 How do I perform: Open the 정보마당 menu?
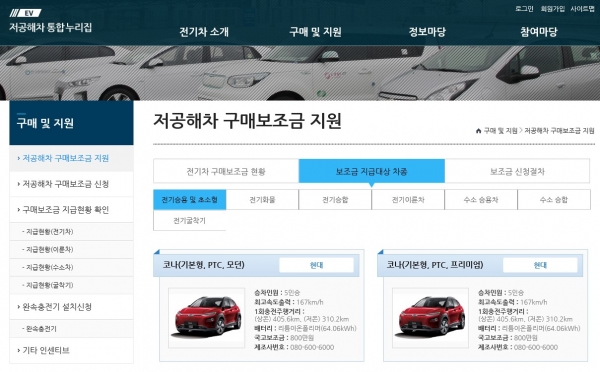click(427, 32)
